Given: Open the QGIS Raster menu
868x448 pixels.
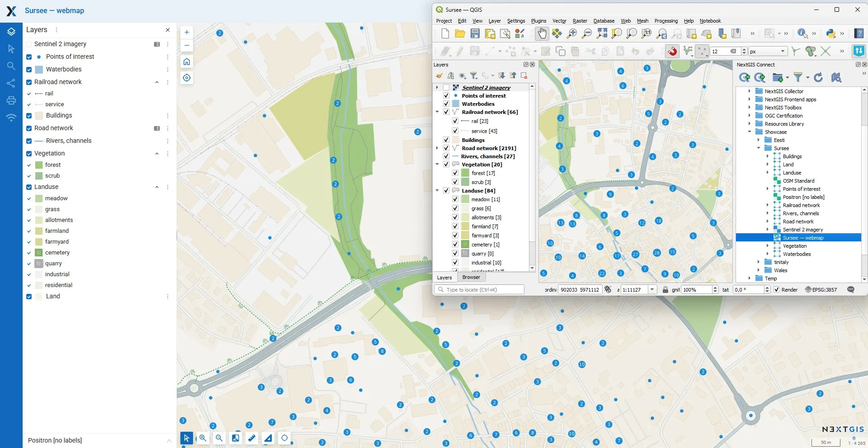Looking at the screenshot, I should [x=580, y=21].
